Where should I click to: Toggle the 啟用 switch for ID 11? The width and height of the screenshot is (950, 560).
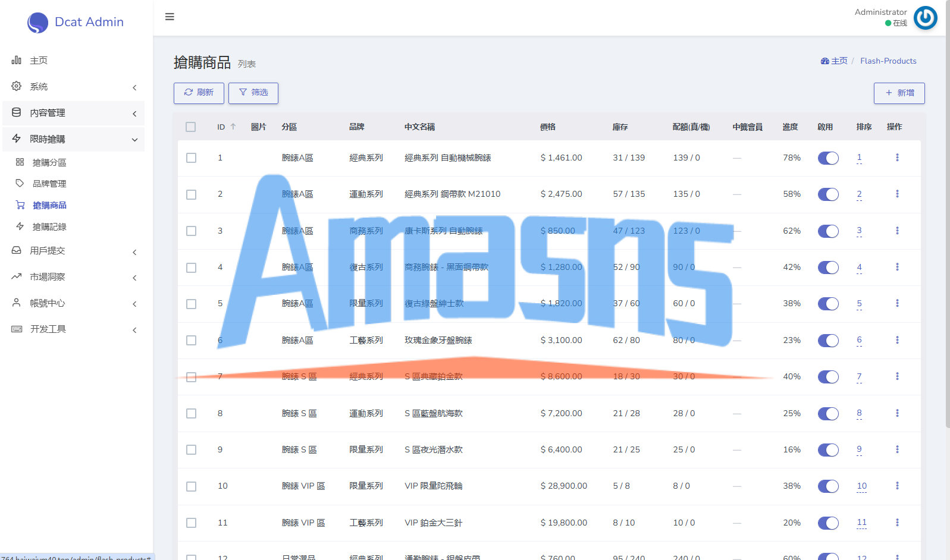828,523
